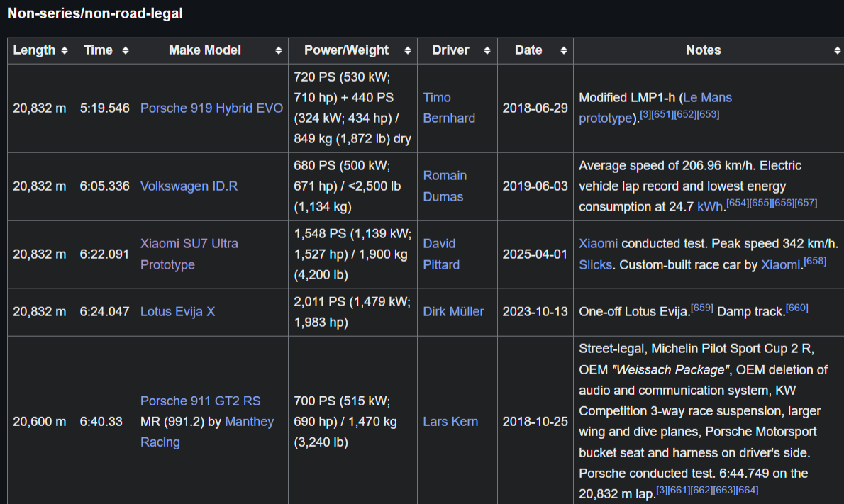The height and width of the screenshot is (504, 844).
Task: Follow the kWh link in ID.R notes
Action: click(x=711, y=207)
